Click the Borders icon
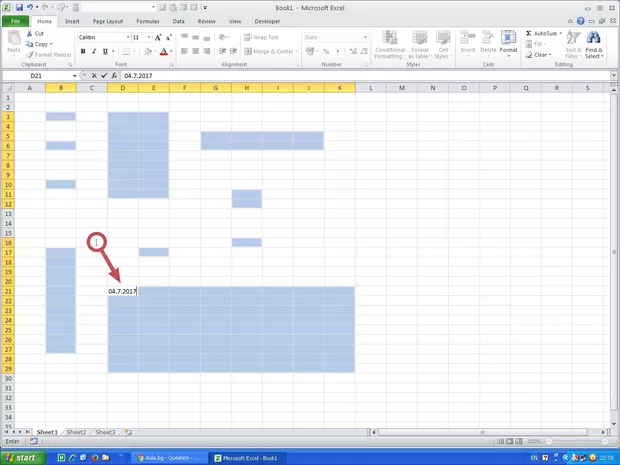 tap(127, 51)
